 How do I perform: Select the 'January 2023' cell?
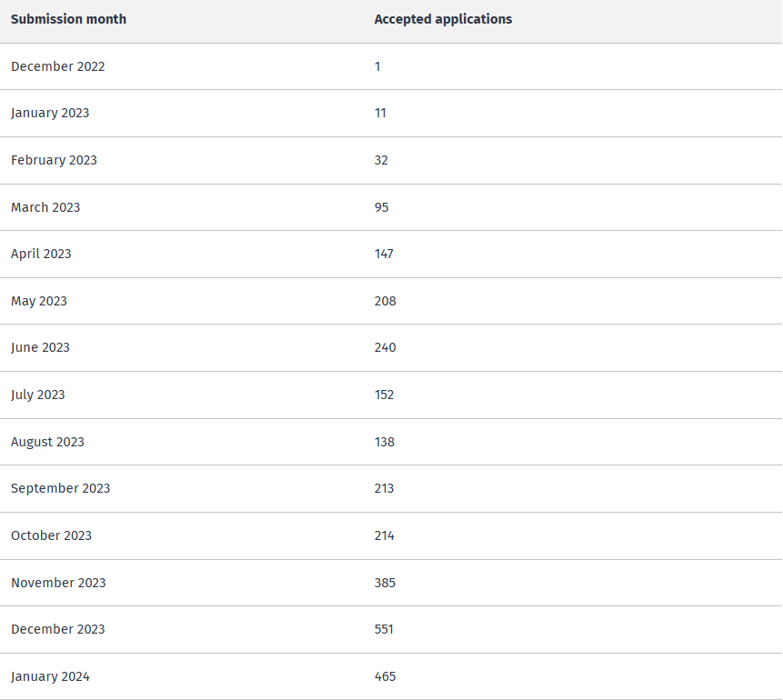click(50, 114)
